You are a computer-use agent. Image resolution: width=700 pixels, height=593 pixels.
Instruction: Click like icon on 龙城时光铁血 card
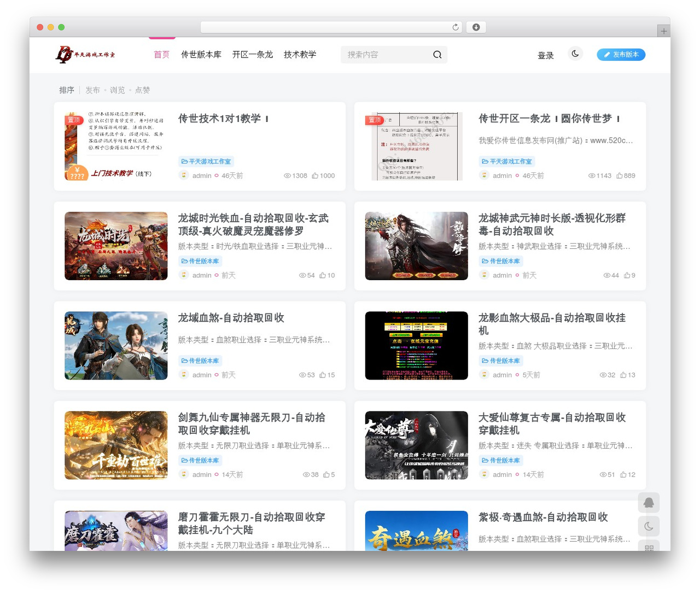tap(323, 275)
